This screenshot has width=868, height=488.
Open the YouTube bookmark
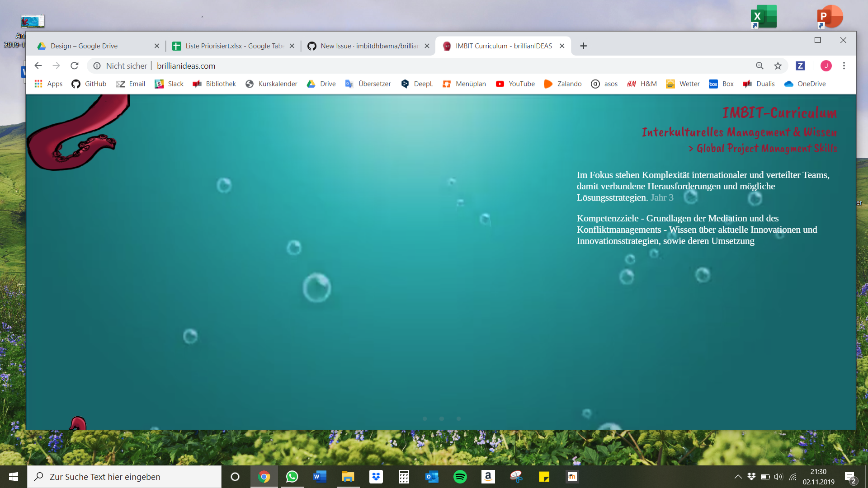pos(515,84)
